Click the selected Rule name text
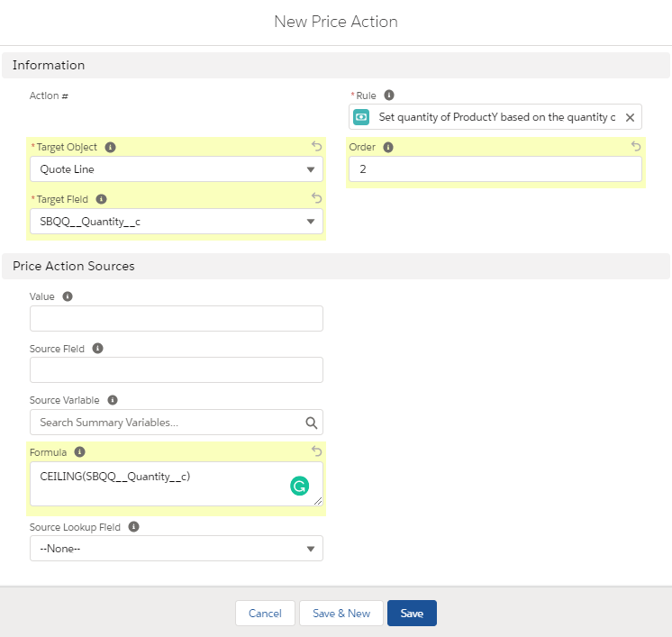 click(x=496, y=117)
